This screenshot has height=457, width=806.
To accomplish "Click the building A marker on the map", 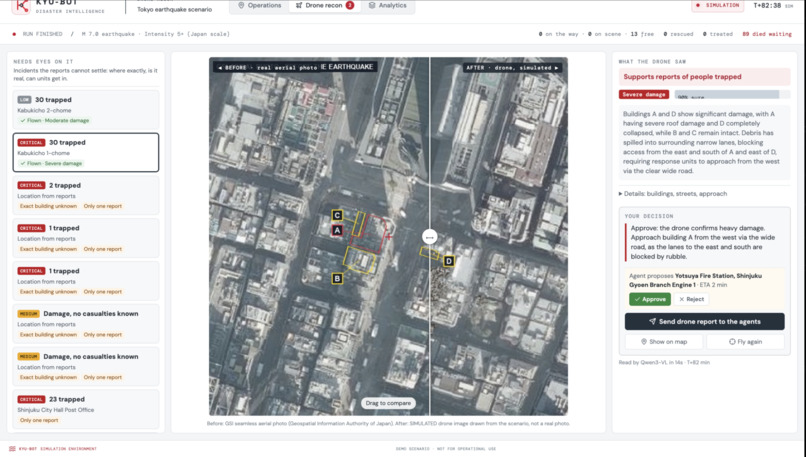I will 337,230.
